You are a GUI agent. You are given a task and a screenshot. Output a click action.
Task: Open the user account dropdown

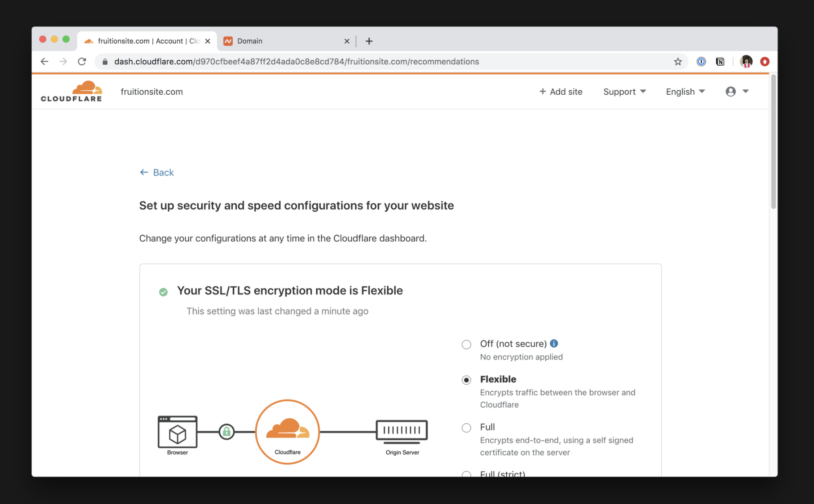tap(737, 92)
